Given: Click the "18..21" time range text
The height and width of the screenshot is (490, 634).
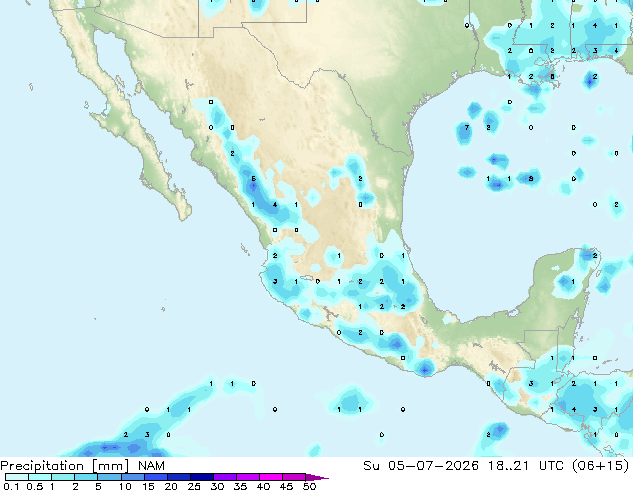Looking at the screenshot, I should coord(508,466).
